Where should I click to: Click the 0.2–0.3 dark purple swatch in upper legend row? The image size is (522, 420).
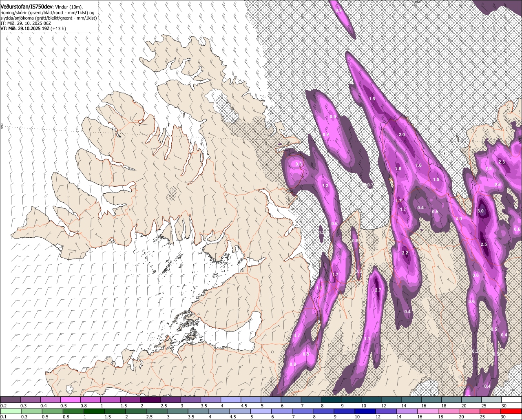[x=11, y=400]
